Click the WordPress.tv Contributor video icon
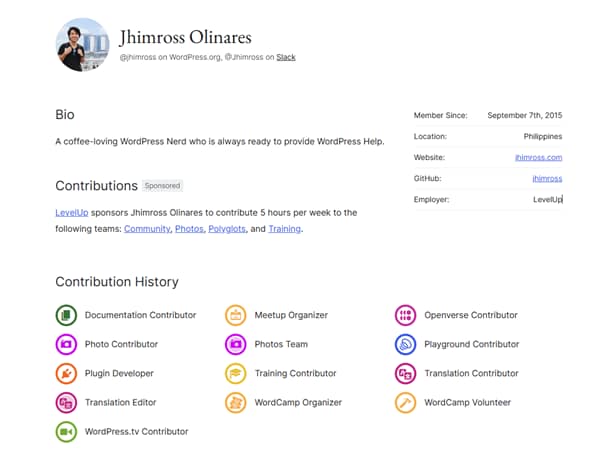 point(66,431)
